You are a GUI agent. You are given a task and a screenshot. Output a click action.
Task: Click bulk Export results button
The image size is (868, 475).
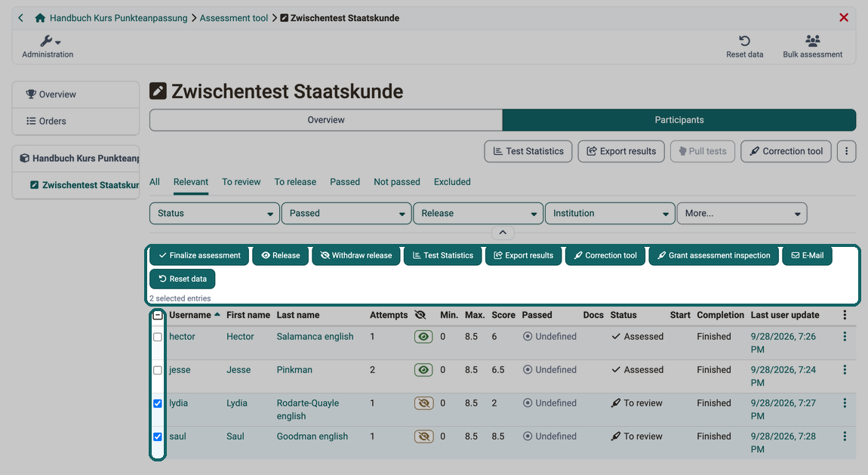pyautogui.click(x=523, y=255)
